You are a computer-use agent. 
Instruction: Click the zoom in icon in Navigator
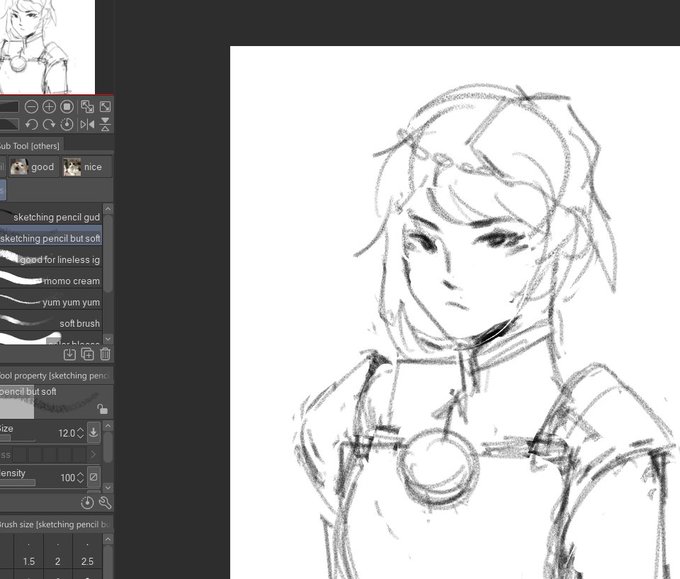[49, 107]
